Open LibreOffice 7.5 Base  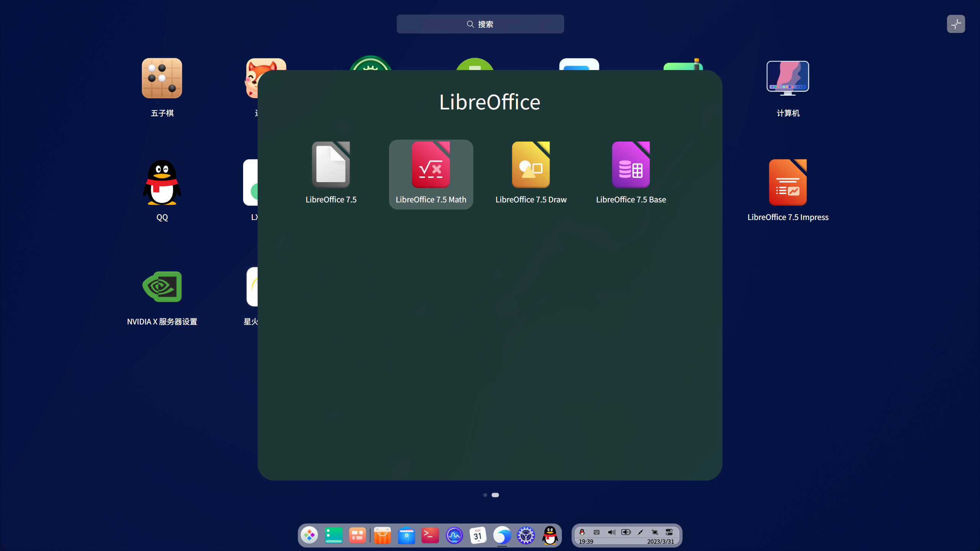coord(631,174)
